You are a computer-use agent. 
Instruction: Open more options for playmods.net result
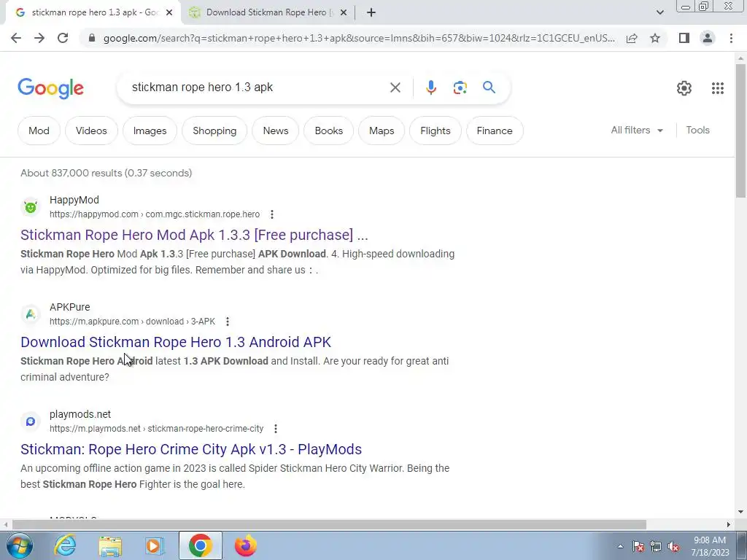click(x=275, y=429)
